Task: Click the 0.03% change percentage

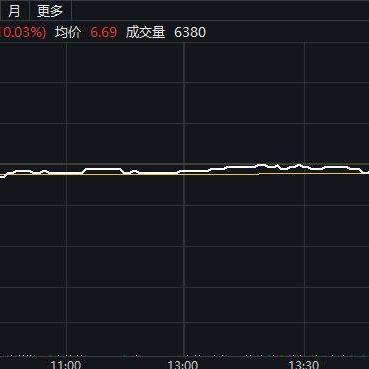Action: (23, 32)
